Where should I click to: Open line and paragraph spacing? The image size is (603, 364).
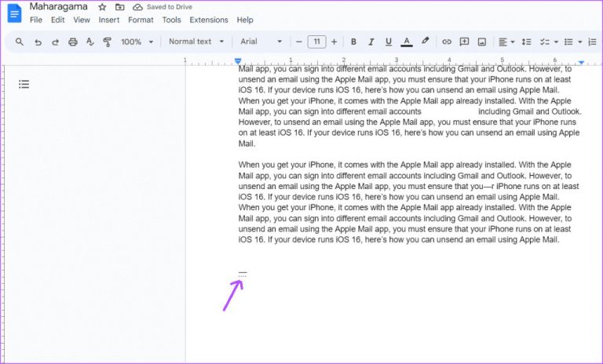click(x=526, y=42)
